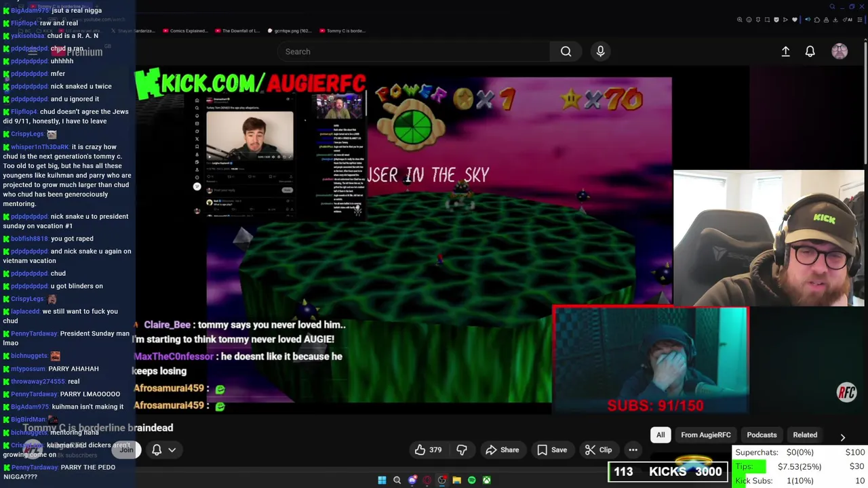Viewport: 868px width, 488px height.
Task: Click the streamer webcam overlay
Action: coord(769,239)
